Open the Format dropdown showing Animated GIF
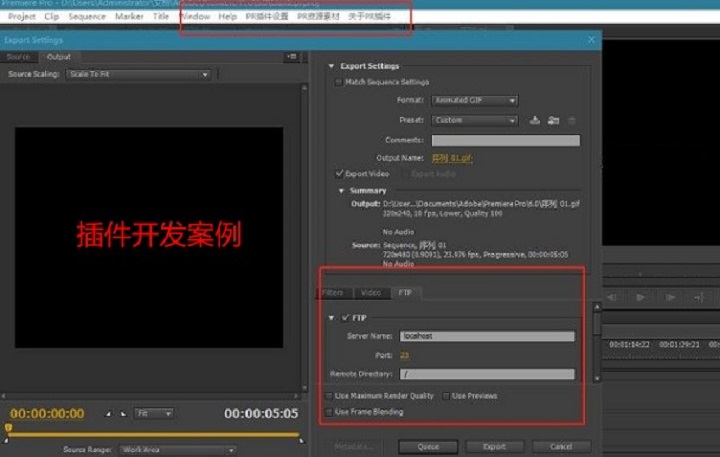The image size is (720, 457). 474,100
